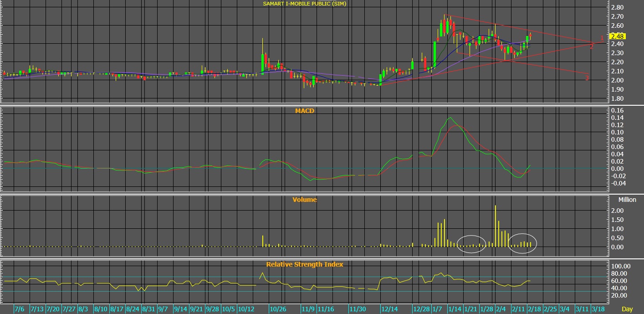Screen dimensions: 644x314
Task: Click the 7/6 date label
Action: (20, 309)
